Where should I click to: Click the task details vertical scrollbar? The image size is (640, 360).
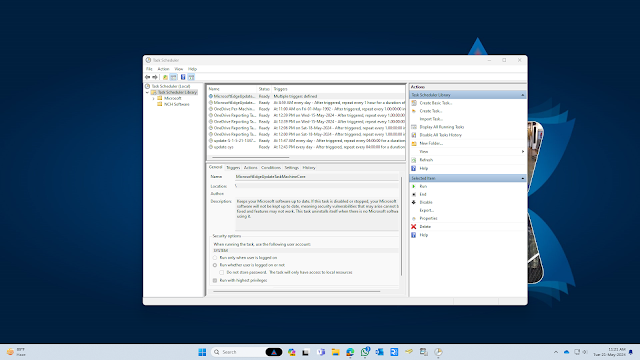402,226
